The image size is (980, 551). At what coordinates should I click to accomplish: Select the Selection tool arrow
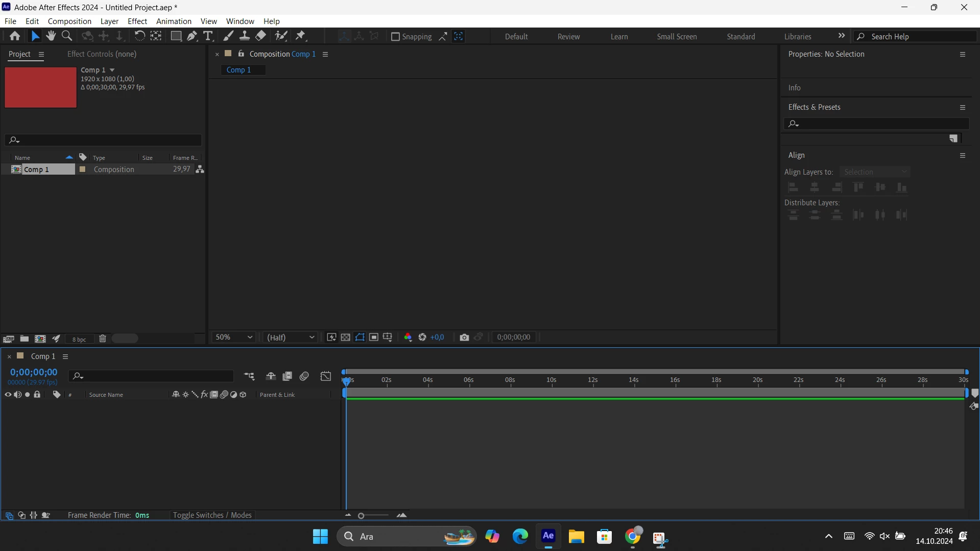point(35,36)
